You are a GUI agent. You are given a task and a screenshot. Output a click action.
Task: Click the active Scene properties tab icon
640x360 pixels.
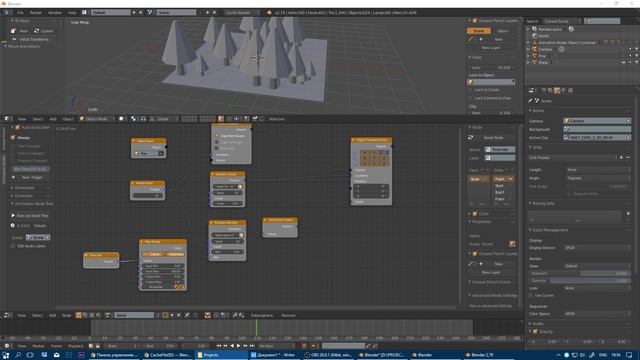pos(557,90)
